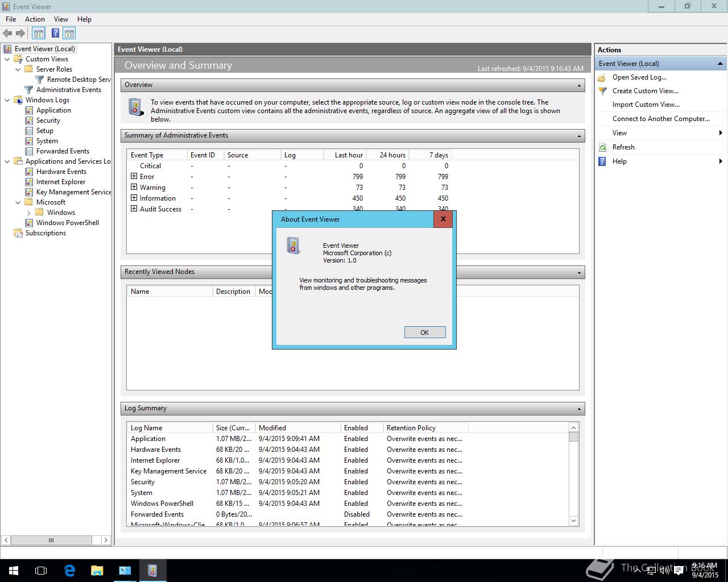The image size is (728, 582).
Task: Collapse the Overview section
Action: coord(579,85)
